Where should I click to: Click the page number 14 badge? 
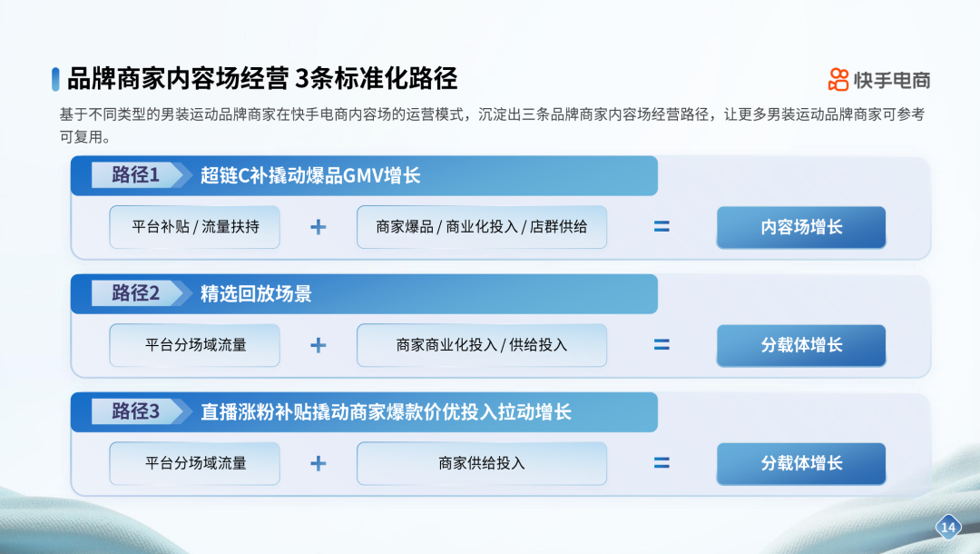pos(948,528)
